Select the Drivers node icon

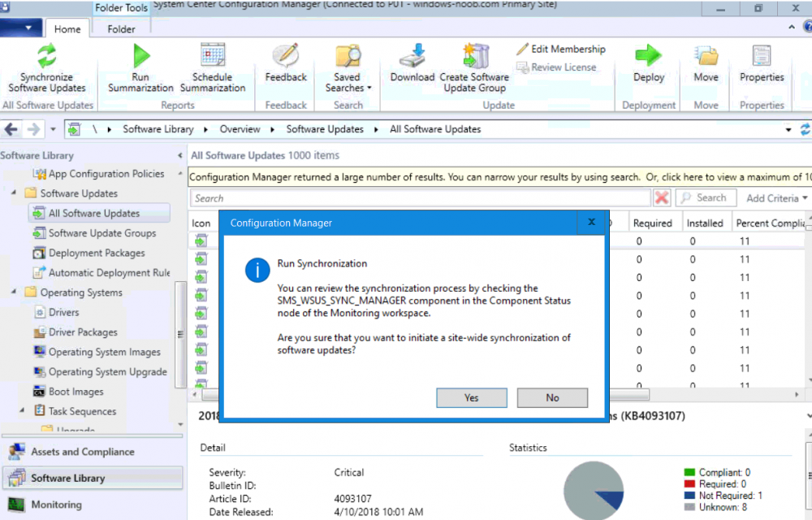coord(39,313)
